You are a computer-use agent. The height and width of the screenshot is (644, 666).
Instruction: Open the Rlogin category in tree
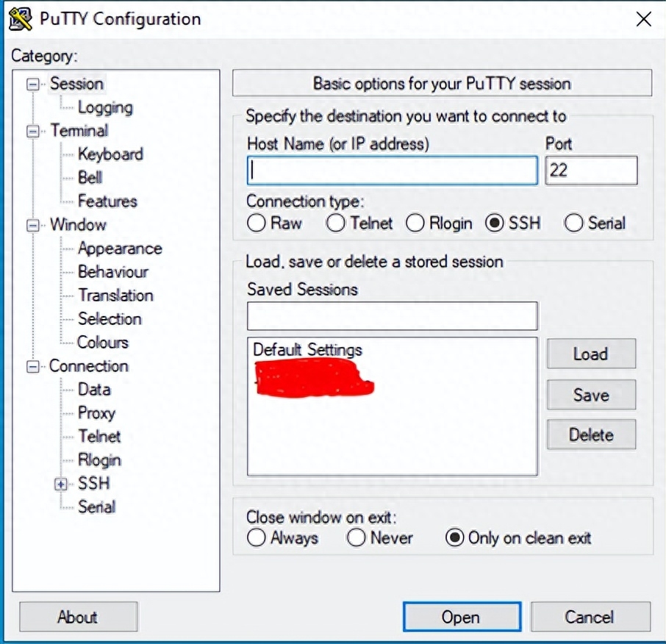(x=99, y=460)
